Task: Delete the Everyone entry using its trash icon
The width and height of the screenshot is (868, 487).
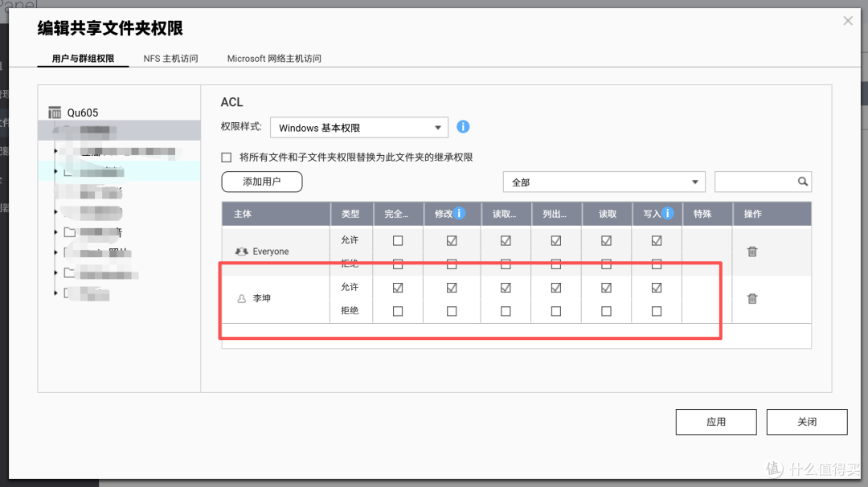Action: click(x=751, y=252)
